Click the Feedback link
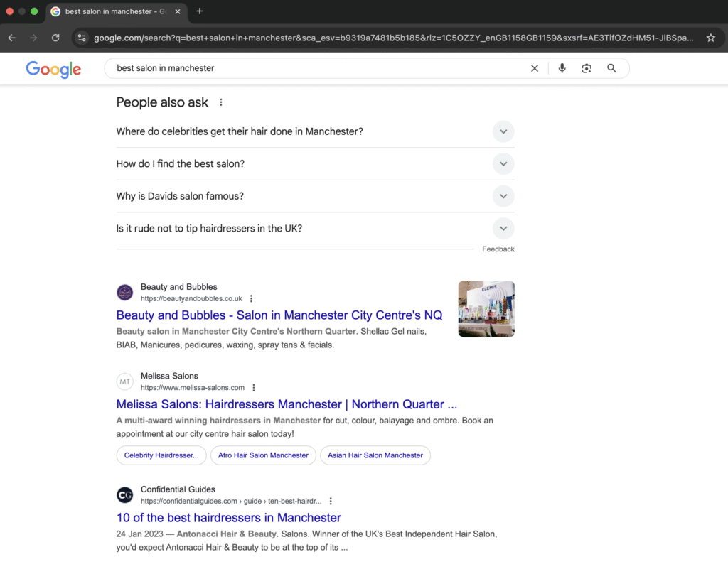 [498, 249]
